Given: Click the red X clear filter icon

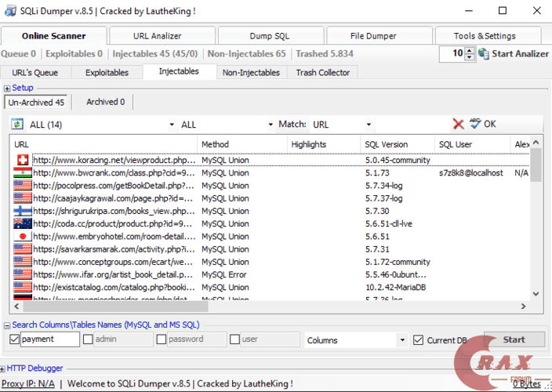Looking at the screenshot, I should pyautogui.click(x=458, y=124).
